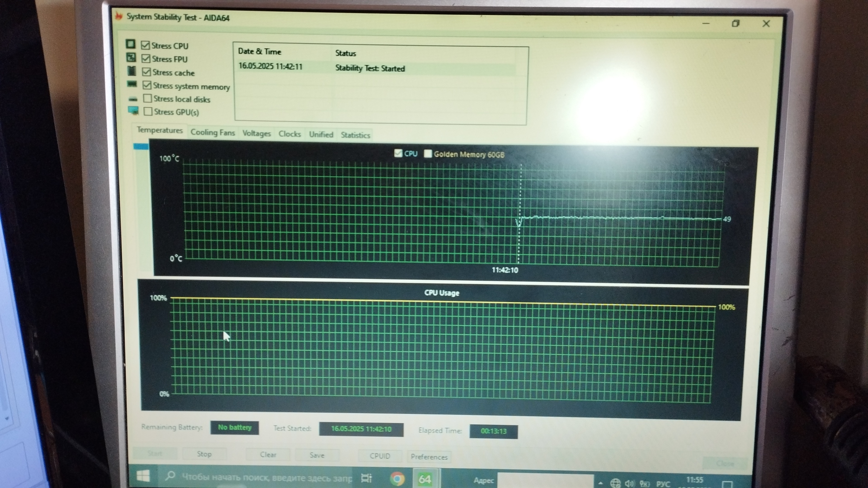Click the taskbar search magnifier icon
The height and width of the screenshot is (488, 868).
[170, 476]
